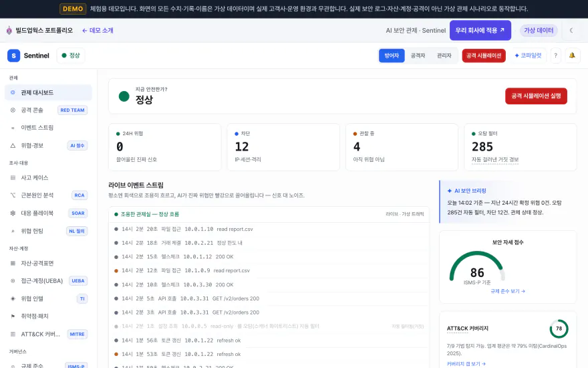Click the RCA badge

coord(80,195)
